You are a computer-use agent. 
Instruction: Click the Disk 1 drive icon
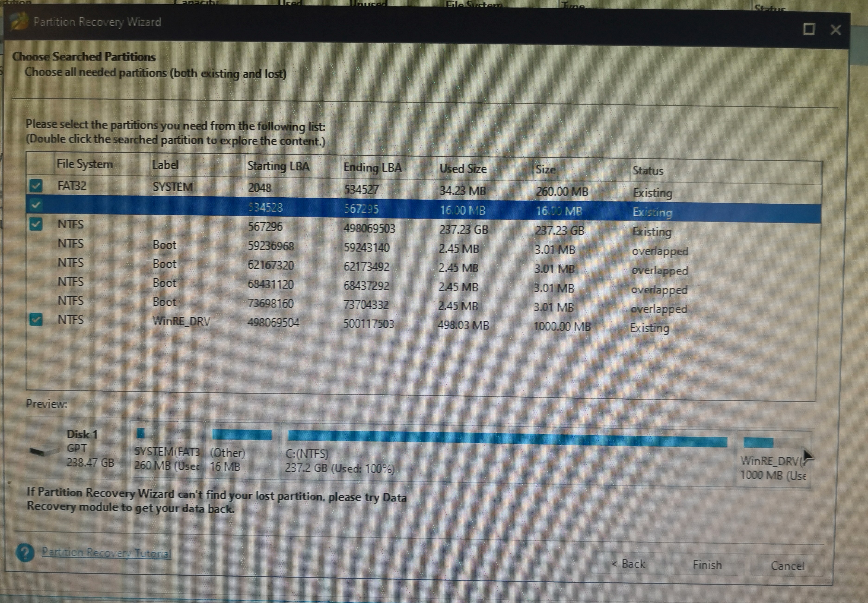[45, 451]
